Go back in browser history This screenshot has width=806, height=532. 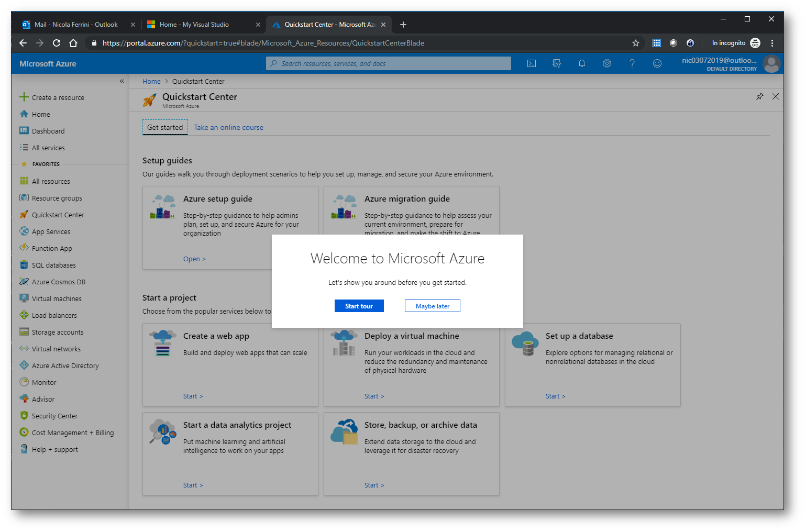[x=23, y=43]
